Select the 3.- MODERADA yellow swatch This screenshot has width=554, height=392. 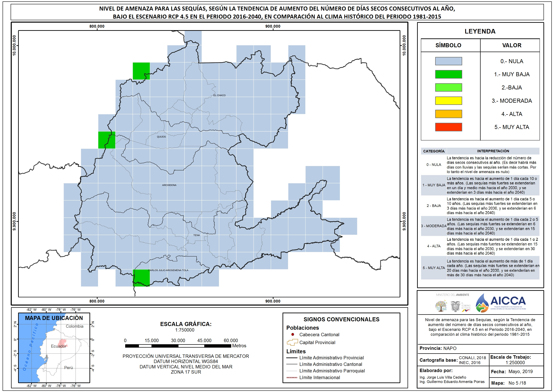(x=448, y=101)
